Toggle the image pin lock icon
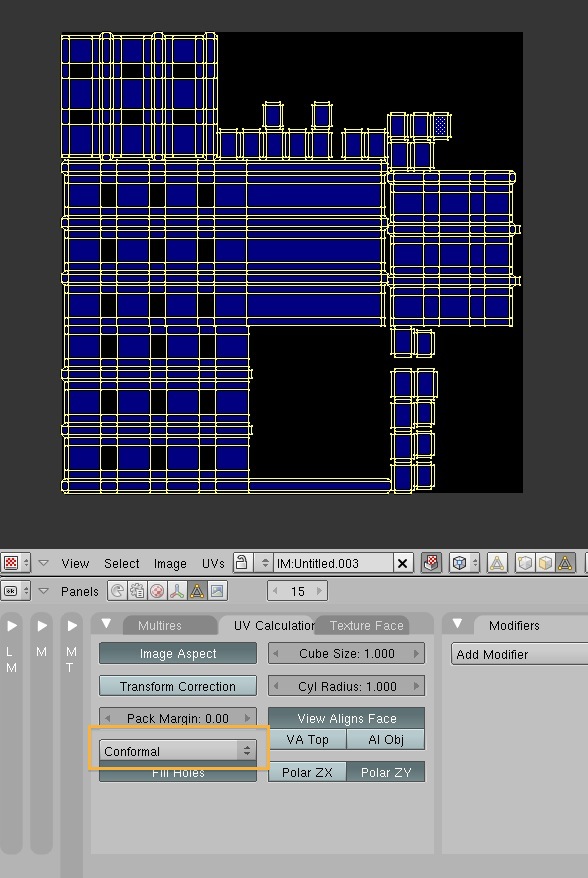Viewport: 588px width, 878px height. coord(242,563)
